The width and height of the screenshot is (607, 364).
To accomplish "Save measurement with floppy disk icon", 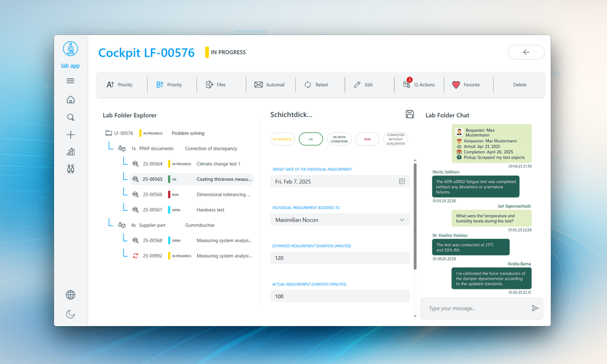I will (410, 114).
